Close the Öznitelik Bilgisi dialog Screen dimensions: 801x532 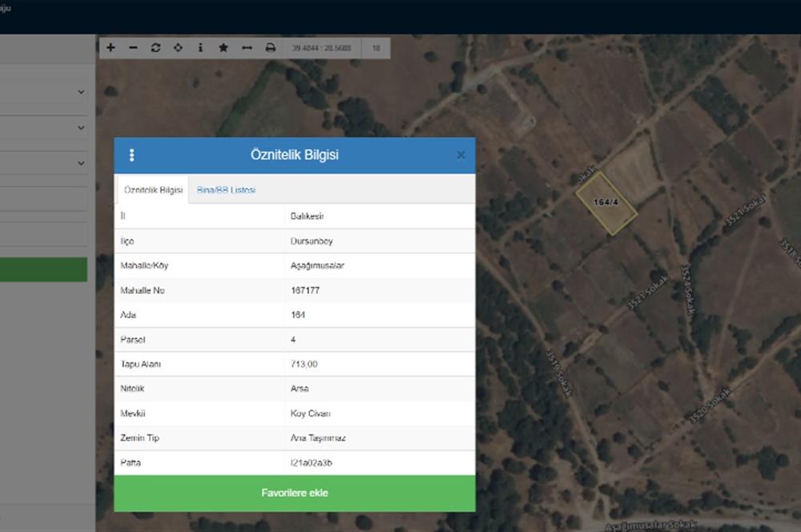tap(461, 155)
